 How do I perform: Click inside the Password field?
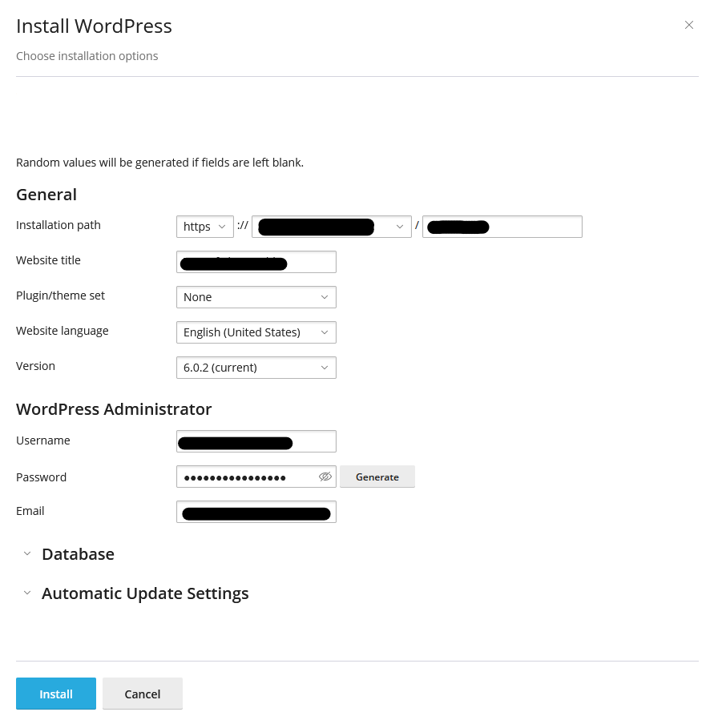tap(244, 477)
